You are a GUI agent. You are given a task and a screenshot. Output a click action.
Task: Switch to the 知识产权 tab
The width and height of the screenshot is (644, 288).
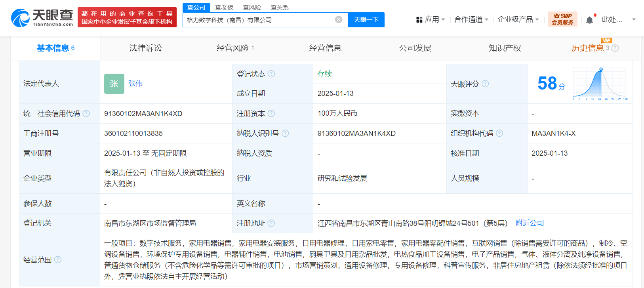pyautogui.click(x=505, y=48)
